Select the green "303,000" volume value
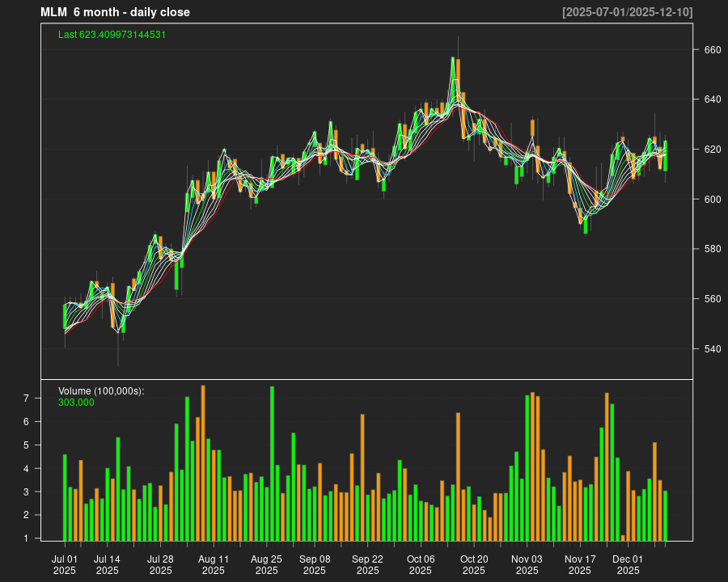This screenshot has width=728, height=582. click(76, 403)
